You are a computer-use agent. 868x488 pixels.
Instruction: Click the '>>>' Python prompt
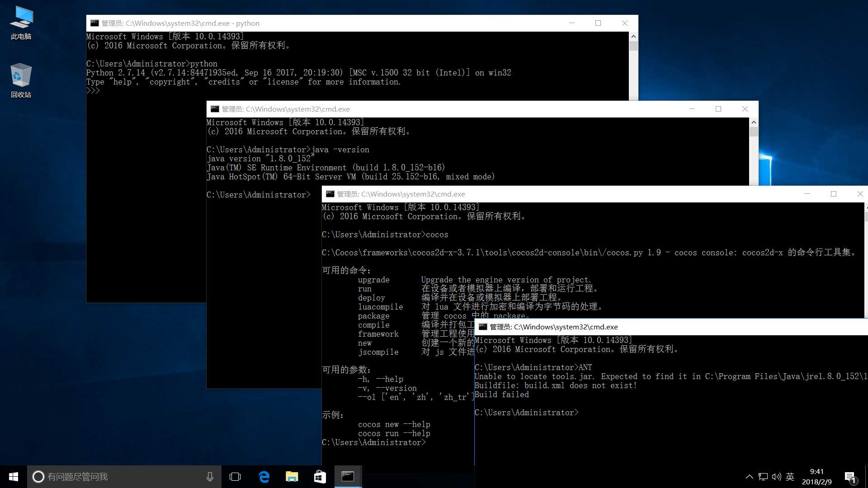click(93, 90)
